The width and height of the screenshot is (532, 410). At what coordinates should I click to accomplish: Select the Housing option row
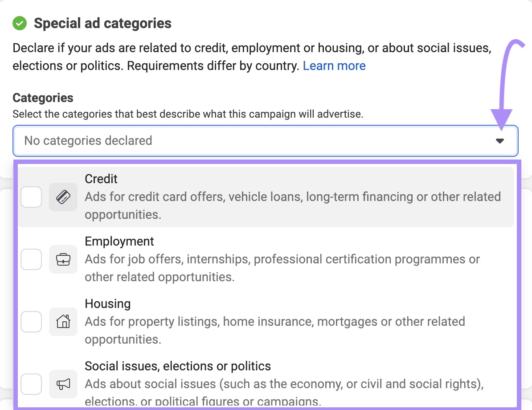267,321
